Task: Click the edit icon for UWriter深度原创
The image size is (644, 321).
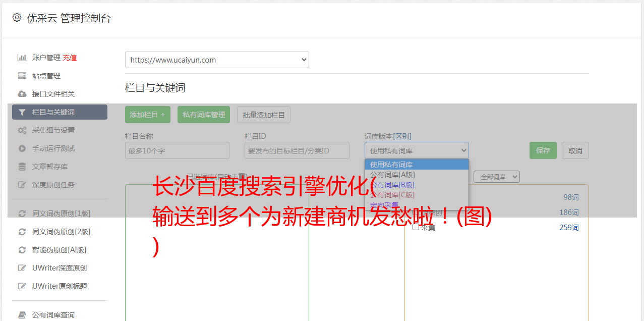Action: tap(22, 268)
